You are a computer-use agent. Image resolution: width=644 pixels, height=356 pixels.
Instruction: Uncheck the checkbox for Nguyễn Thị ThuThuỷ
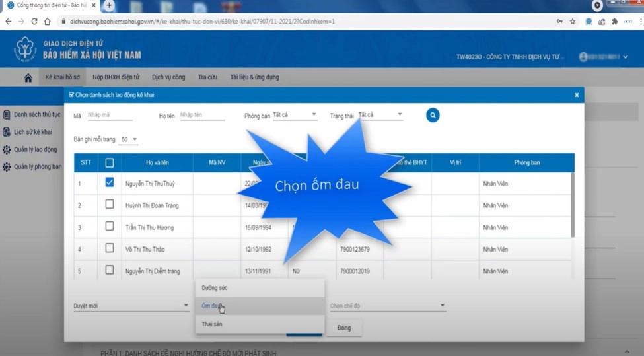point(110,182)
